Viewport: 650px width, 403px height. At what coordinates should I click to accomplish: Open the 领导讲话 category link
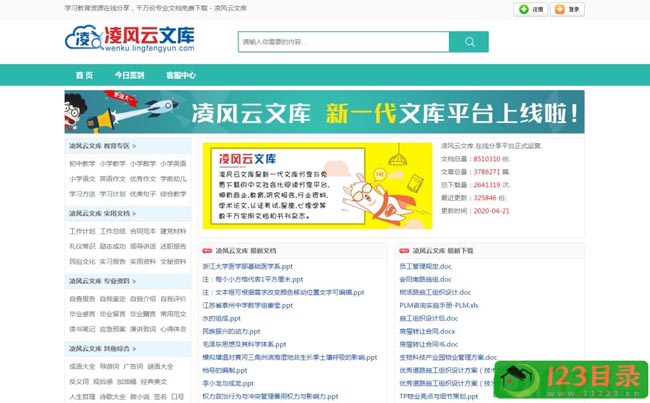[x=143, y=246]
